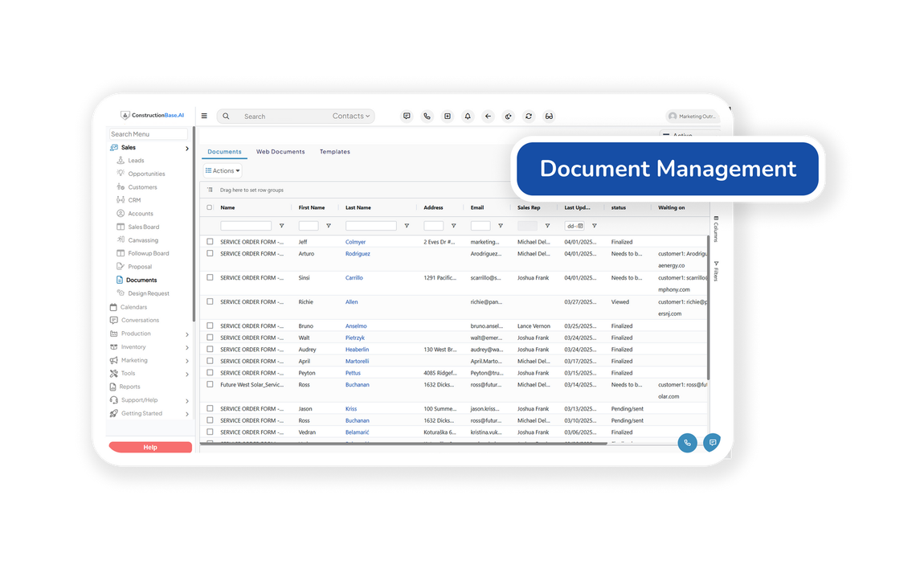924x565 pixels.
Task: Check the Bruno Anselmo row checkbox
Action: point(210,325)
